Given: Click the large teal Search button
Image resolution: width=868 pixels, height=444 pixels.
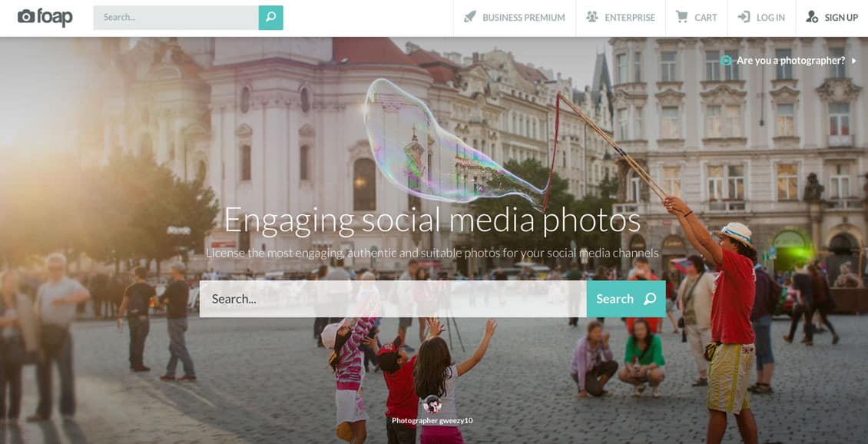Looking at the screenshot, I should (x=626, y=299).
